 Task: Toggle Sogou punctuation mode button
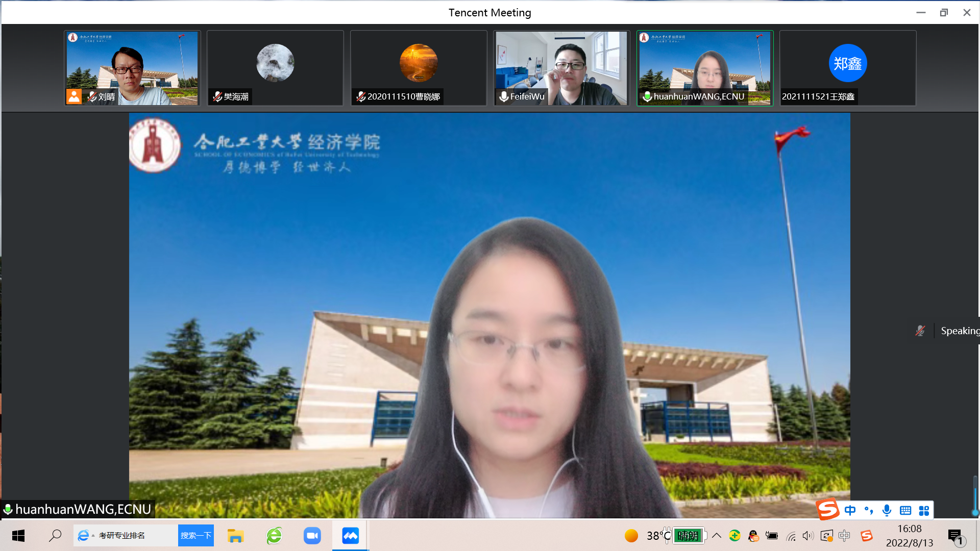(869, 510)
